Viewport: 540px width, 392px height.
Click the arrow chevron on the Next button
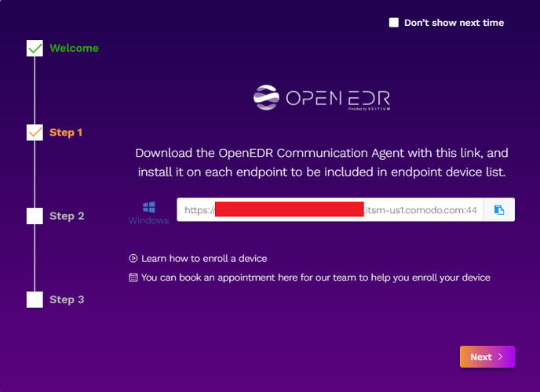(500, 357)
